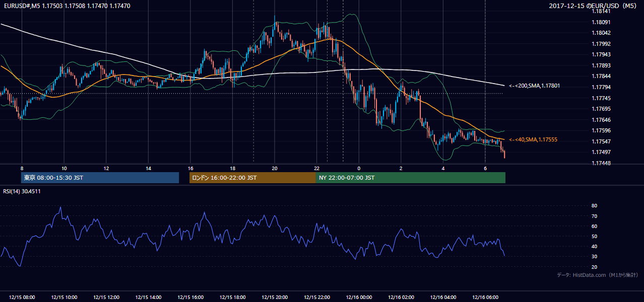Click the 12/16 00:00 time axis label
644x302 pixels.
359,297
